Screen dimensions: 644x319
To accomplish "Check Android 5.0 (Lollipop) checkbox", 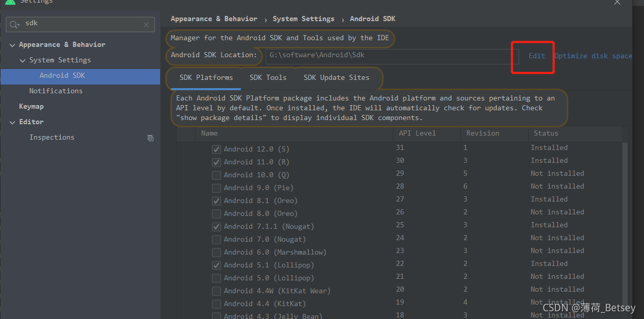I will coord(216,278).
